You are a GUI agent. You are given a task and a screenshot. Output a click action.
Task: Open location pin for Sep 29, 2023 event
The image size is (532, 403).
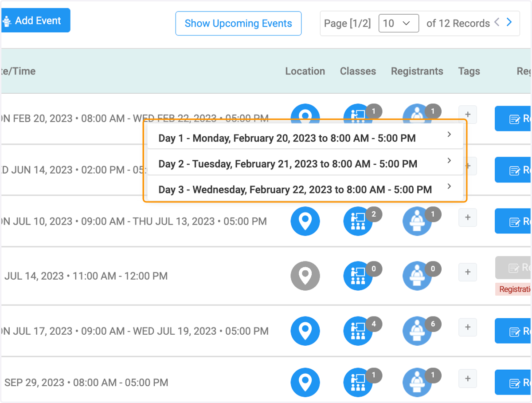click(x=305, y=383)
